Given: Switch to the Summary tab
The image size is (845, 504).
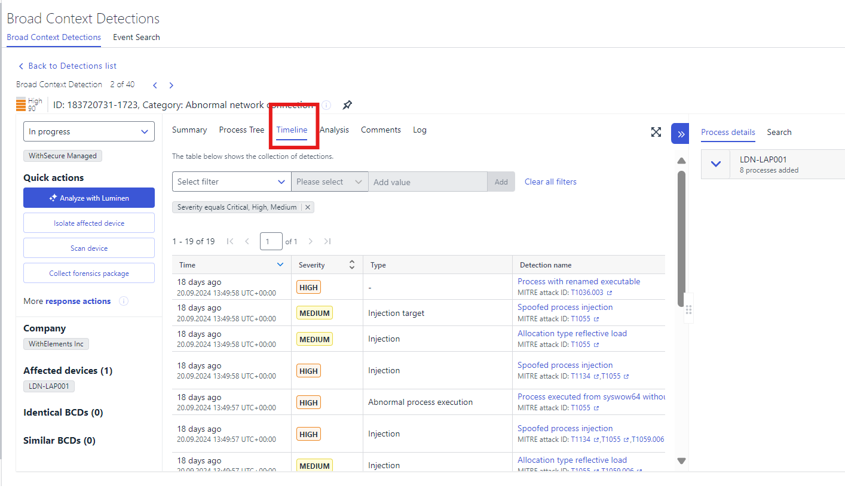Looking at the screenshot, I should (189, 130).
